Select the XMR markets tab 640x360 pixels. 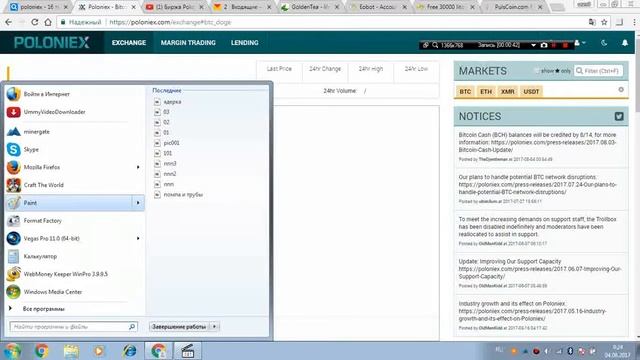[x=507, y=91]
